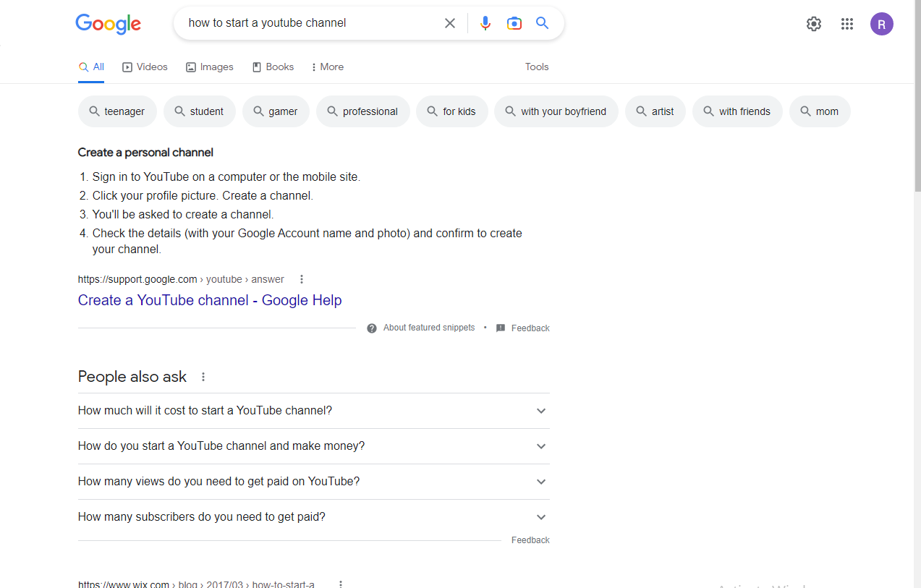Refine search with the 'professional' chip
The height and width of the screenshot is (588, 921).
(363, 111)
